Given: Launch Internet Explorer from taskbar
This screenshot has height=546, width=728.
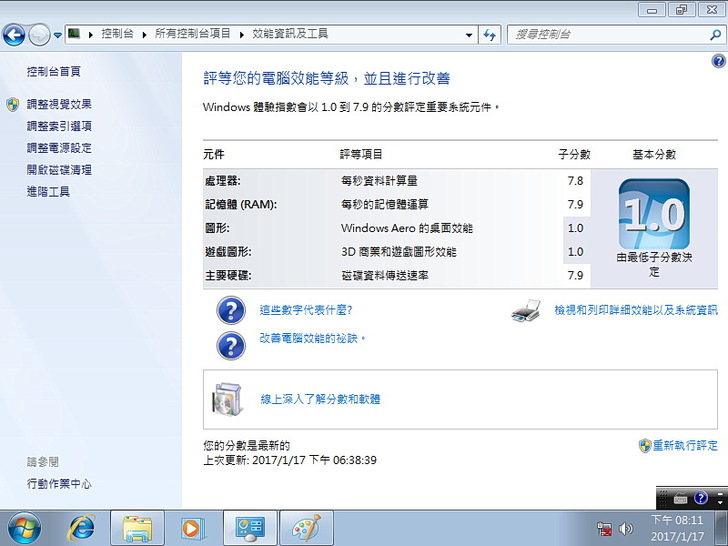Looking at the screenshot, I should coord(82,528).
